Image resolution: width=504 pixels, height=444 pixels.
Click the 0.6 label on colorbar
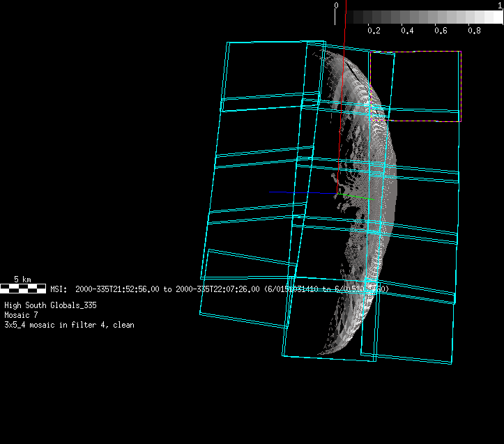[x=441, y=31]
